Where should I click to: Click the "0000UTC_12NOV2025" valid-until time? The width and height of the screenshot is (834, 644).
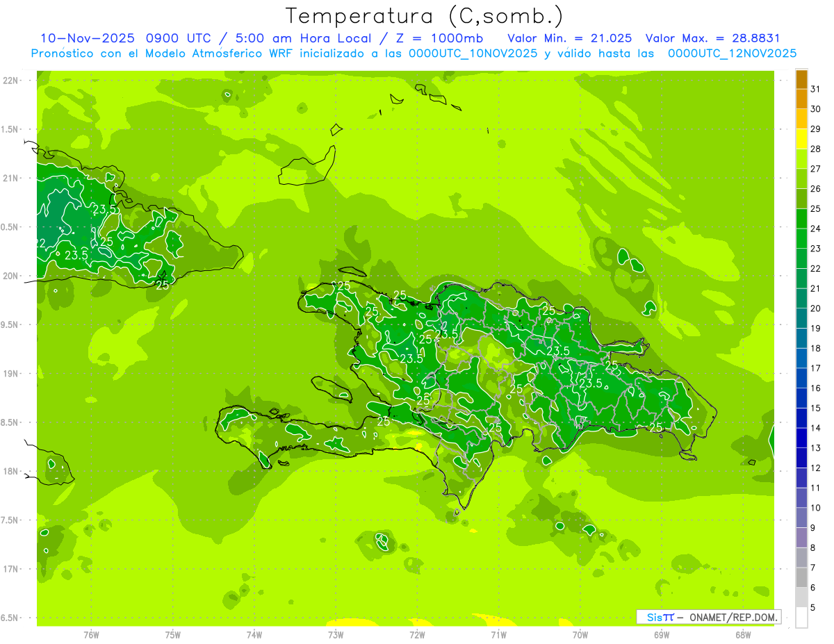click(x=732, y=53)
